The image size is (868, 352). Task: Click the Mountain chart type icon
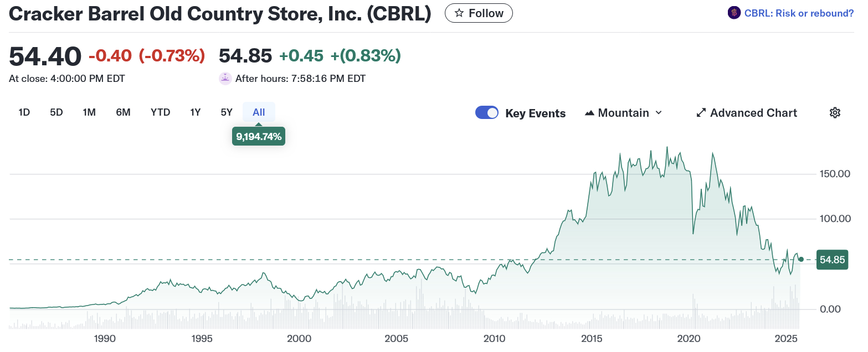(x=589, y=113)
